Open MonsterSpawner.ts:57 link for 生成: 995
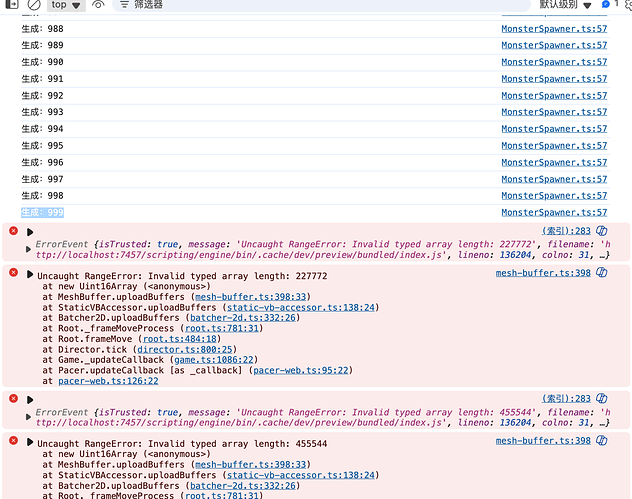This screenshot has width=632, height=499. [554, 146]
